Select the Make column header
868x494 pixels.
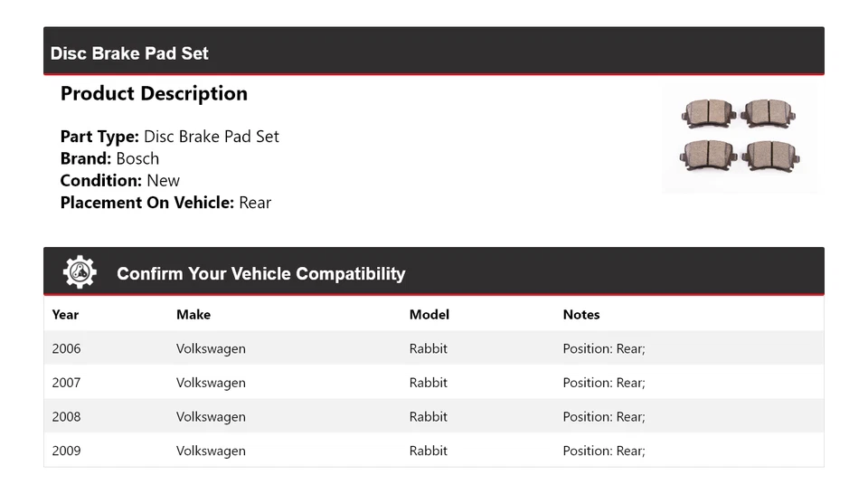pyautogui.click(x=193, y=315)
